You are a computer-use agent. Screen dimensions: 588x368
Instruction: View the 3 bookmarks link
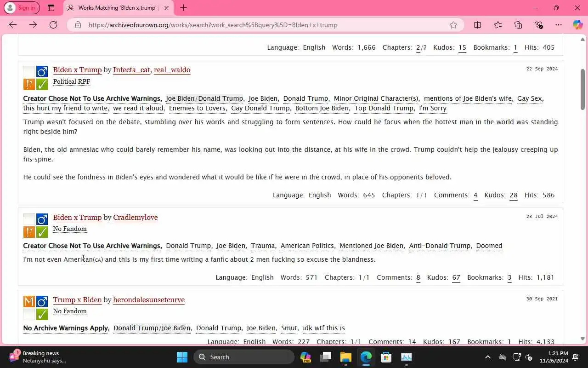(x=509, y=277)
